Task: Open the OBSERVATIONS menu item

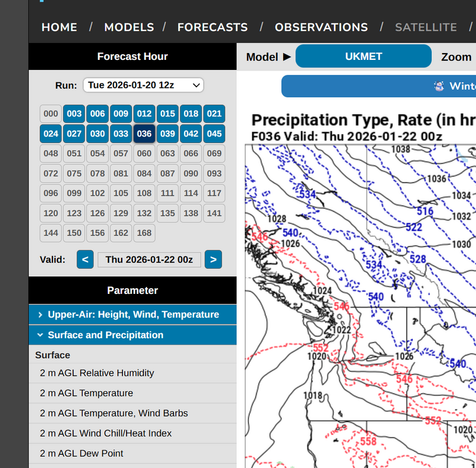Action: [321, 27]
